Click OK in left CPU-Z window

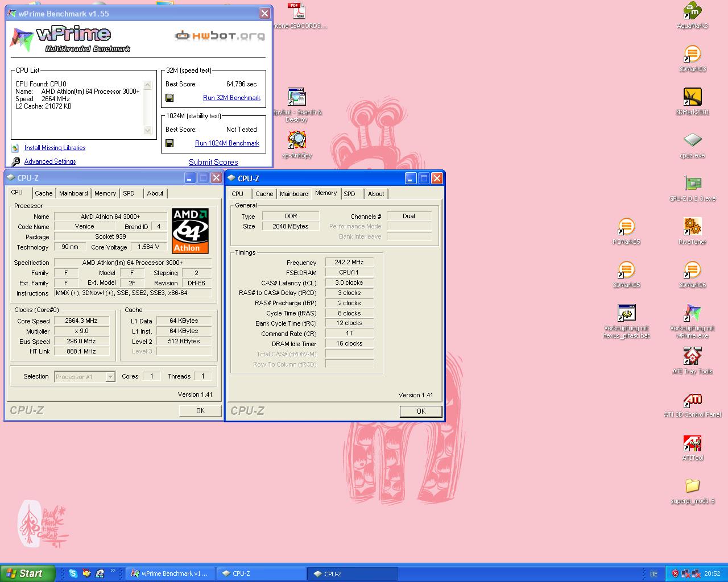point(200,410)
